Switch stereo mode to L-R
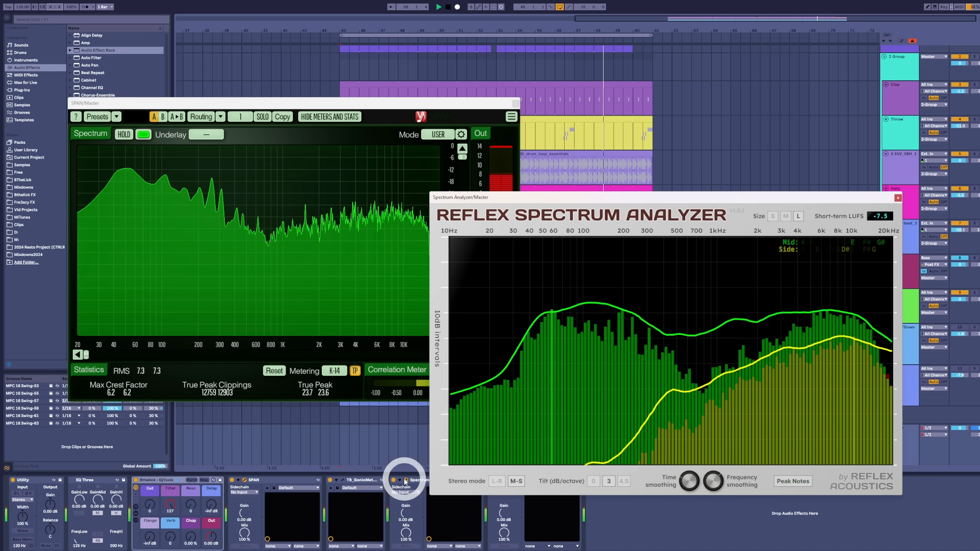Viewport: 980px width, 551px height. point(497,481)
